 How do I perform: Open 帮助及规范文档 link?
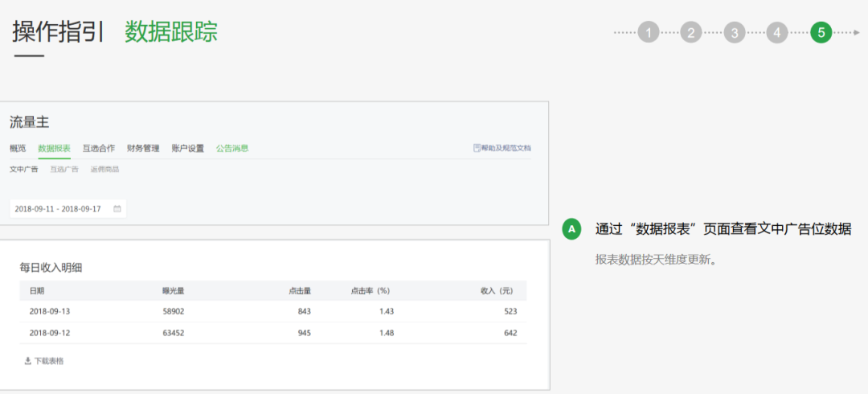pos(506,148)
